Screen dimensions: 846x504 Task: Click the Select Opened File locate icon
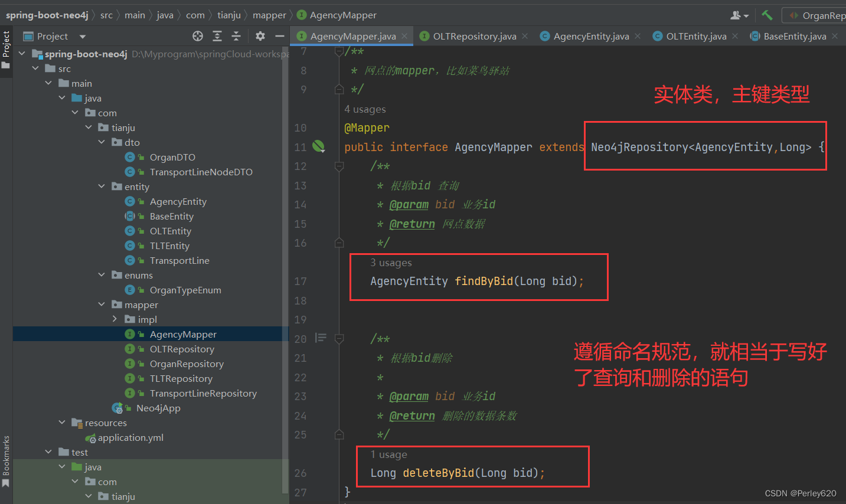pyautogui.click(x=198, y=36)
